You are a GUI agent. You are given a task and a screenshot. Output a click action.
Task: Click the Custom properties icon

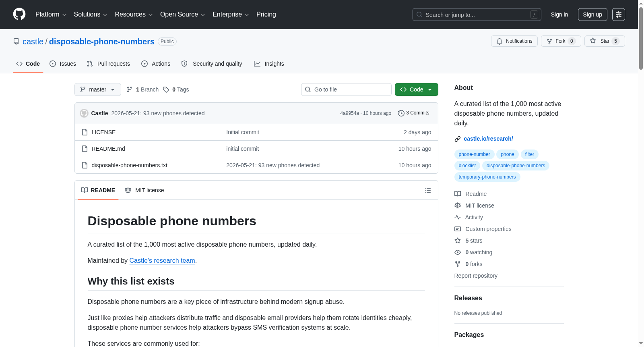(458, 229)
